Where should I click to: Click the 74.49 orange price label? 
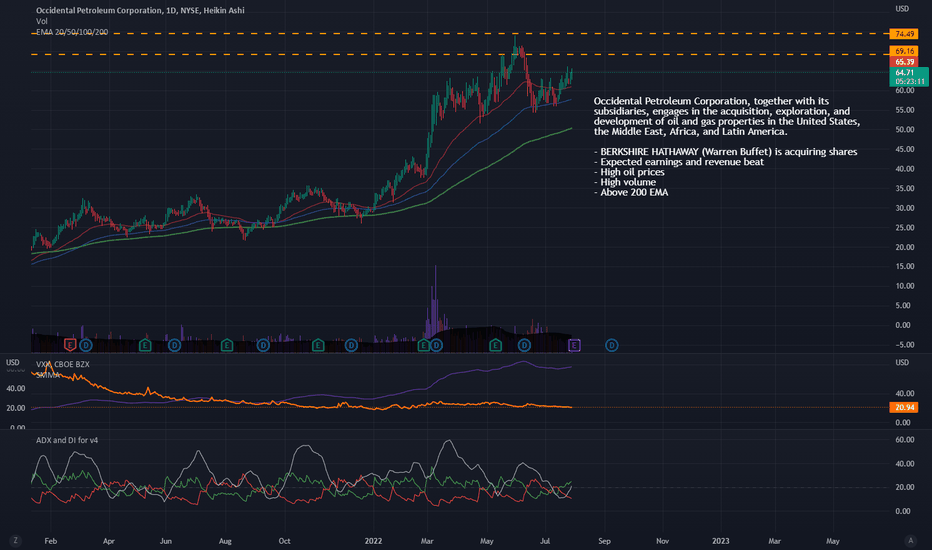pyautogui.click(x=904, y=34)
